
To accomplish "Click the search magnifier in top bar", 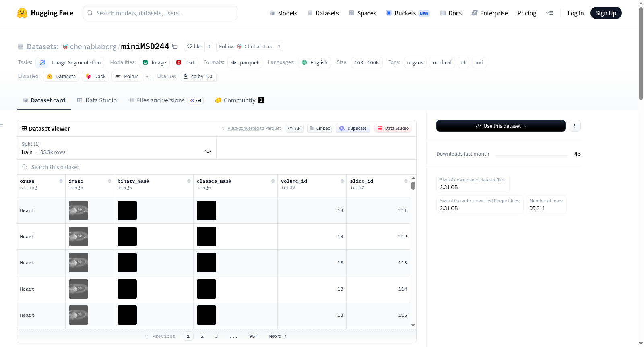I will [90, 13].
